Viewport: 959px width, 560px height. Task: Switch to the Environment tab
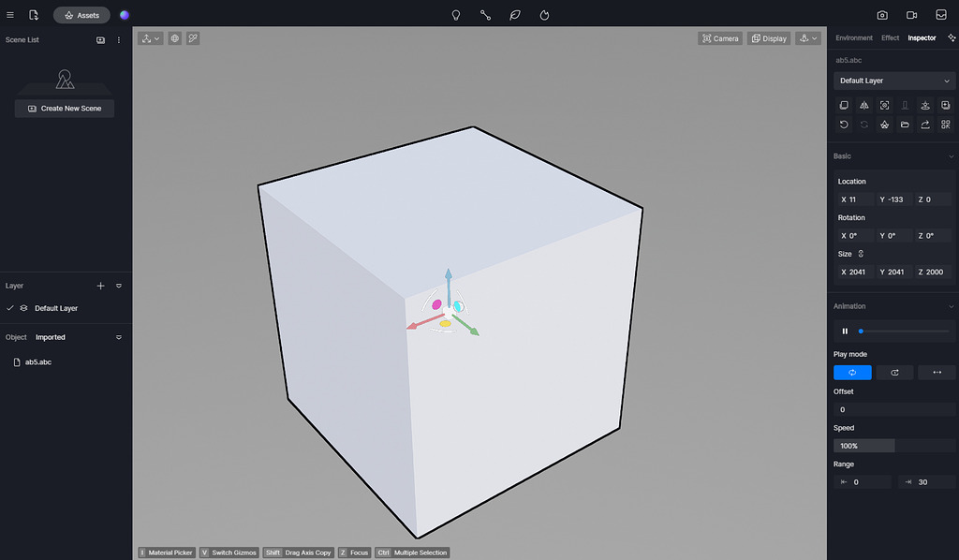coord(854,37)
